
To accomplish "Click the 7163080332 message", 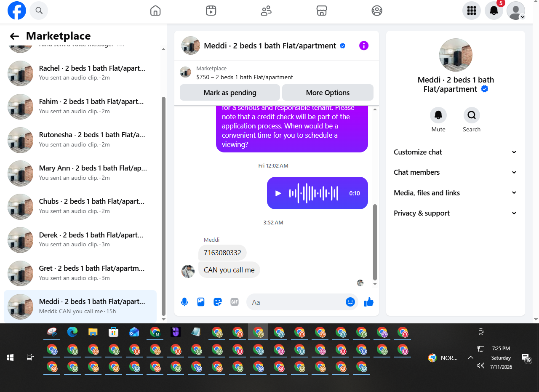I will (222, 253).
